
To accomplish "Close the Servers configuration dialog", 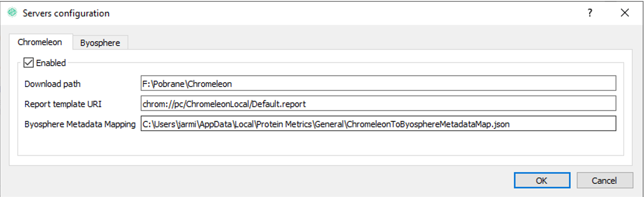I will pos(625,13).
